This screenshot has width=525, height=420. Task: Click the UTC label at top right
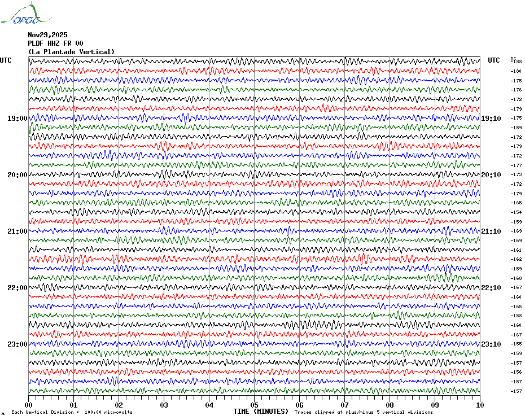point(494,60)
